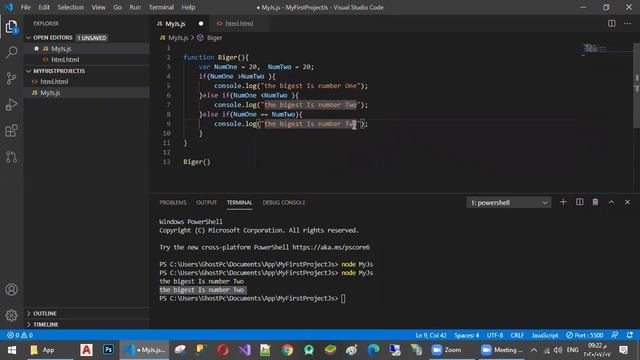Open Windows Start menu
640x360 pixels.
(12, 350)
